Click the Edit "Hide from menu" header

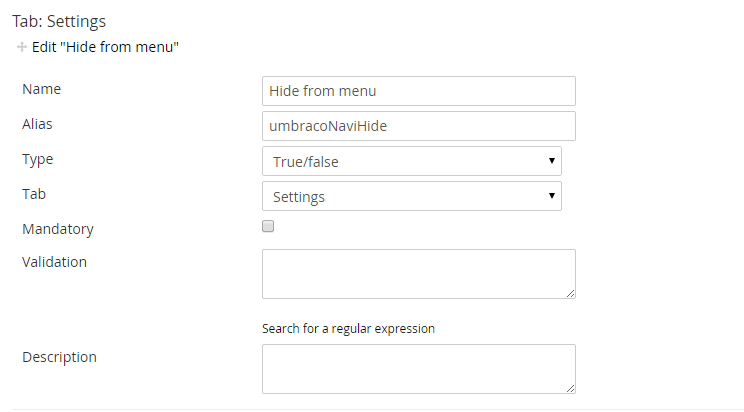coord(105,47)
